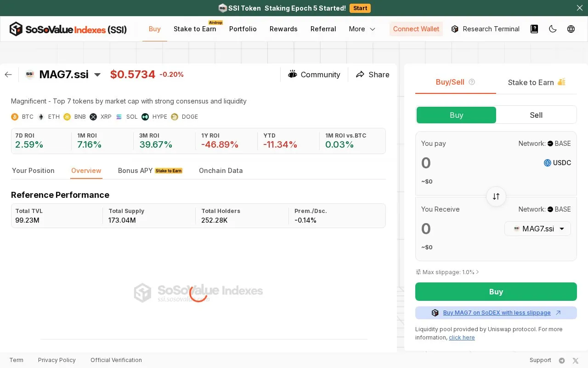Viewport: 588px width, 368px height.
Task: Open the language globe icon
Action: 571,29
